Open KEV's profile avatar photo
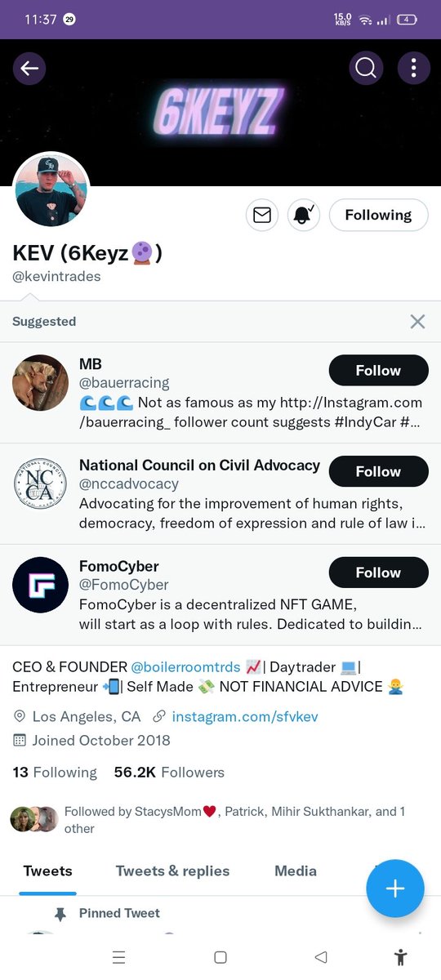This screenshot has width=441, height=980. pyautogui.click(x=51, y=189)
